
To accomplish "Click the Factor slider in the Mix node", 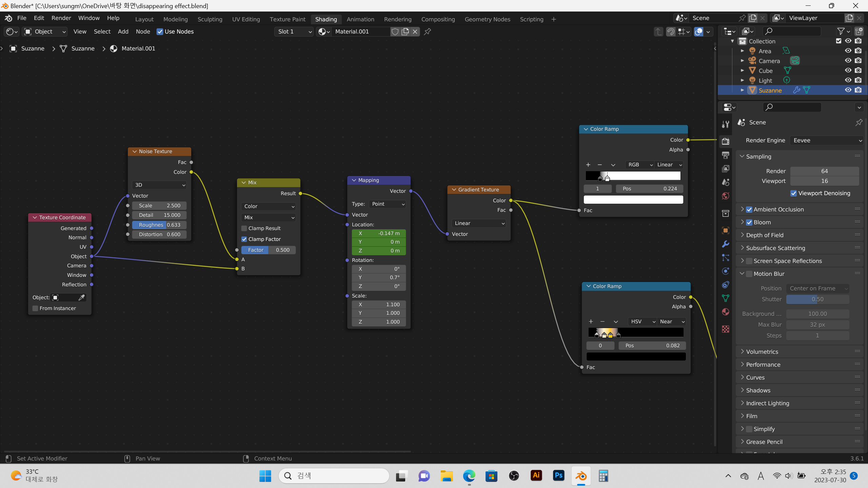I will 268,250.
